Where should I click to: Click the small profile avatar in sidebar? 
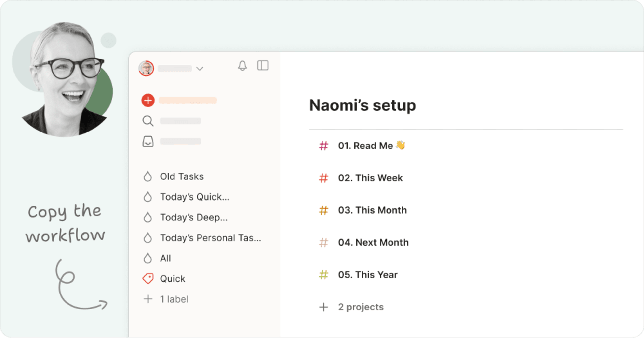pyautogui.click(x=146, y=68)
